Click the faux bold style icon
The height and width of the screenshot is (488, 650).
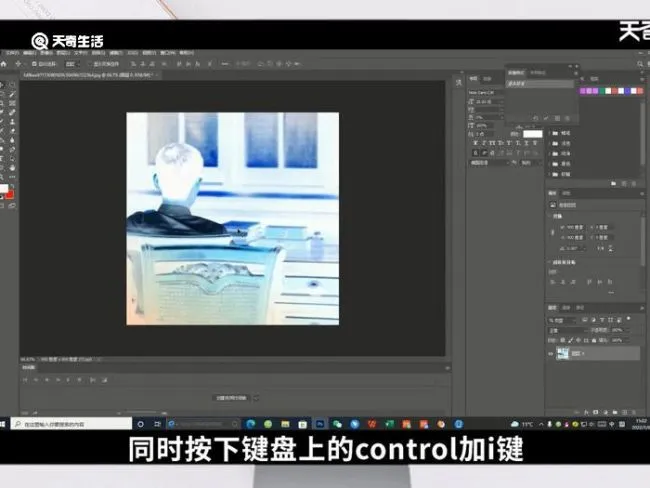click(475, 143)
